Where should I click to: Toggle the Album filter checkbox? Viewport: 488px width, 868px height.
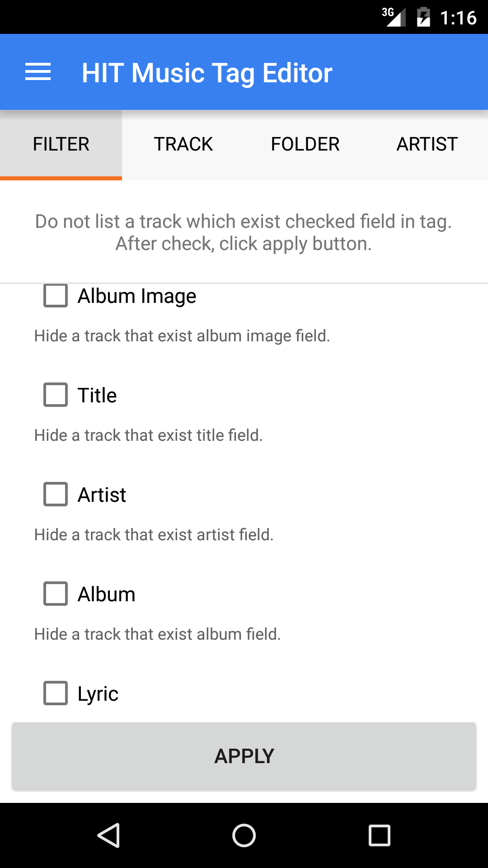coord(56,594)
